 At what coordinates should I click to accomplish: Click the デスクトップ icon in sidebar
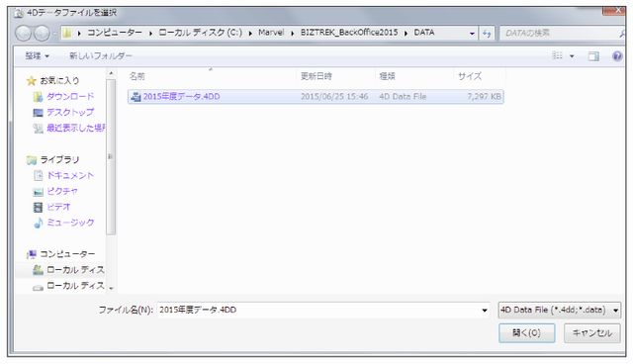point(38,113)
